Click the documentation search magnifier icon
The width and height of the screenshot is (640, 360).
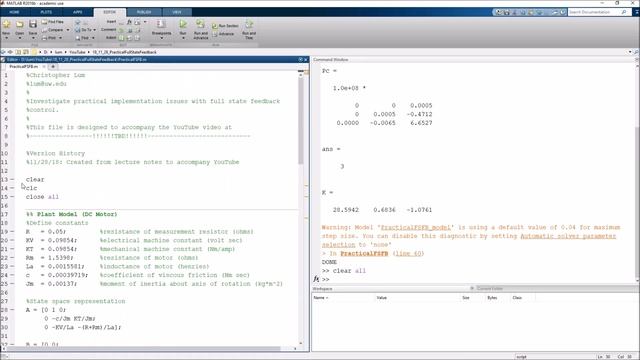click(624, 12)
